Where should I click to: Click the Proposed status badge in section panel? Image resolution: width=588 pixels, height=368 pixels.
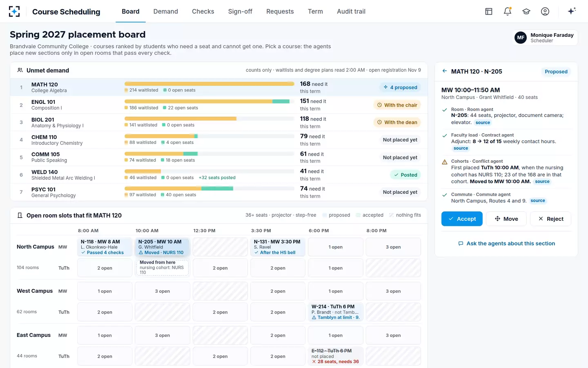pos(556,72)
